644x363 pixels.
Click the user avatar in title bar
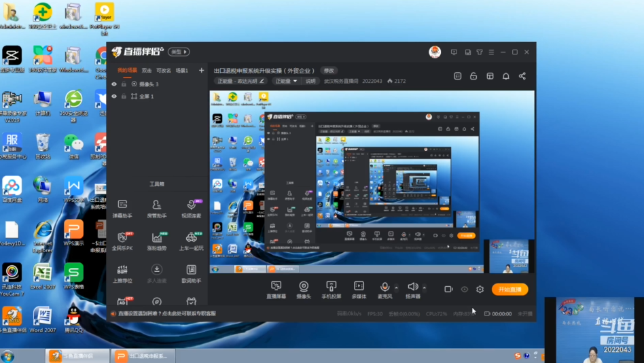click(x=435, y=52)
